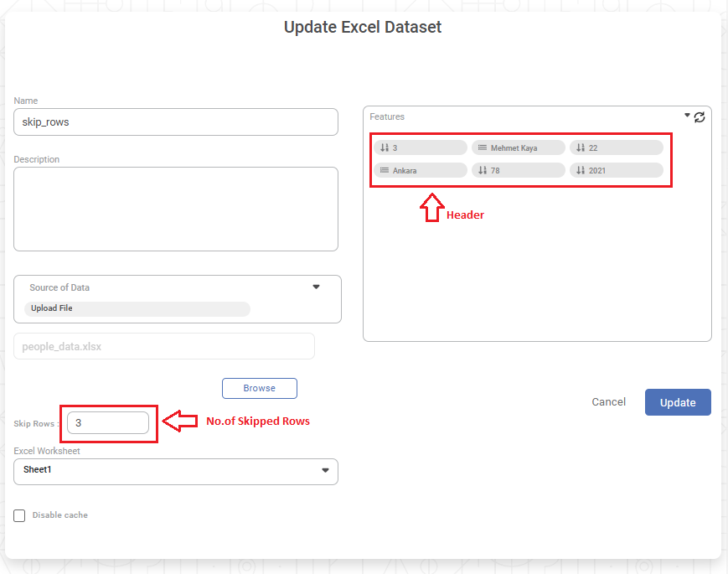Click the text type icon beside Mehmet Kaya
The image size is (728, 574).
483,147
